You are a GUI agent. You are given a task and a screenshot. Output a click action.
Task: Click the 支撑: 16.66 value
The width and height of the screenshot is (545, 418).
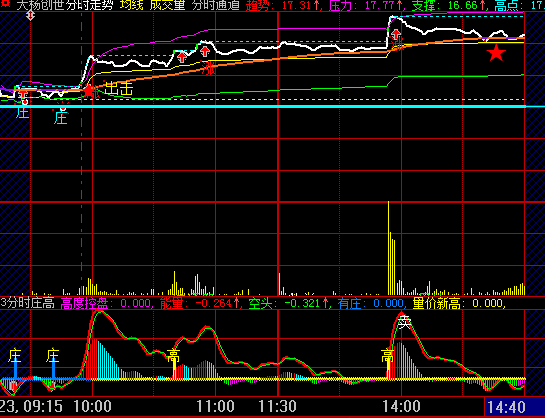coord(450,5)
